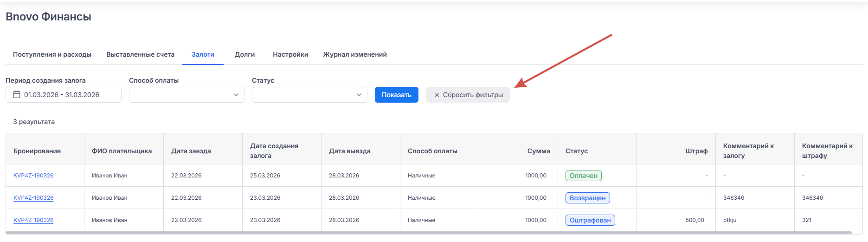
Task: Click the green 'Оплачен' status badge
Action: (x=583, y=176)
